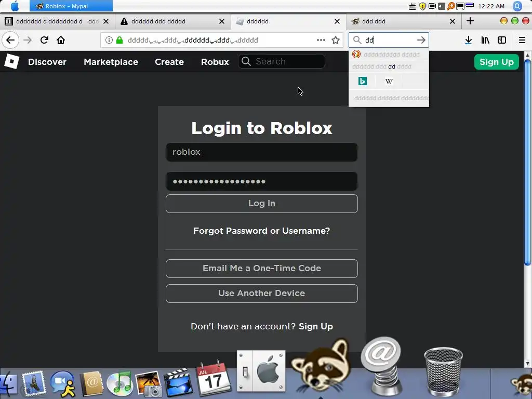The height and width of the screenshot is (399, 532).
Task: Click the Roblox logo in the navbar
Action: pyautogui.click(x=11, y=61)
